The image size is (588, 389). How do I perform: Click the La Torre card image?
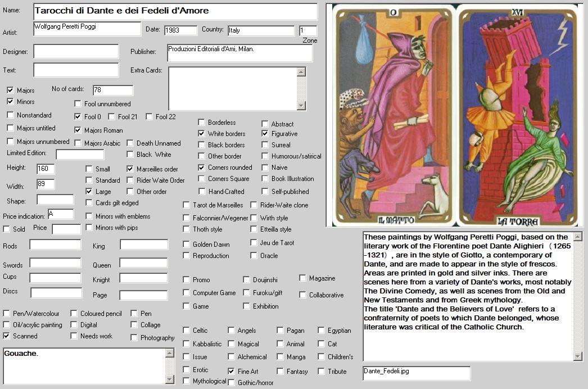pyautogui.click(x=518, y=116)
